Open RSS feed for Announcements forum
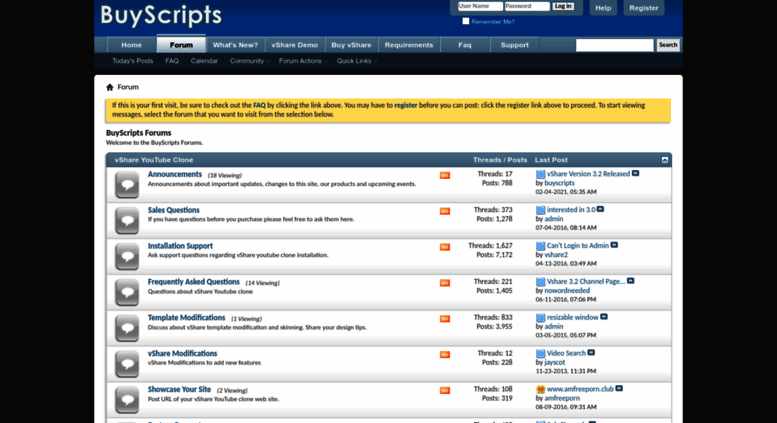 (444, 175)
